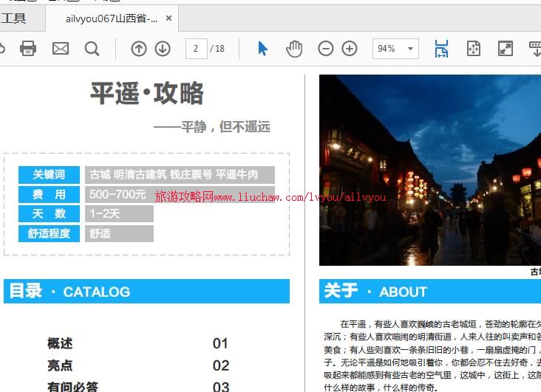This screenshot has width=541, height=392.
Task: Toggle full screen mode icon
Action: 506,49
